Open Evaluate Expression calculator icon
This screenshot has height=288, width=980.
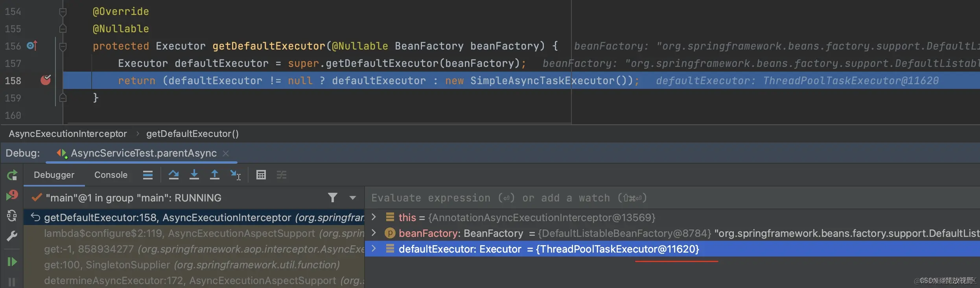tap(261, 175)
